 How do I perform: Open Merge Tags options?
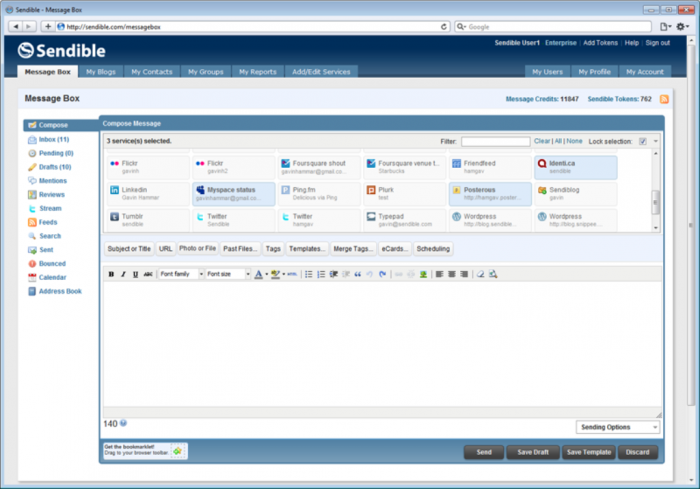pos(353,249)
